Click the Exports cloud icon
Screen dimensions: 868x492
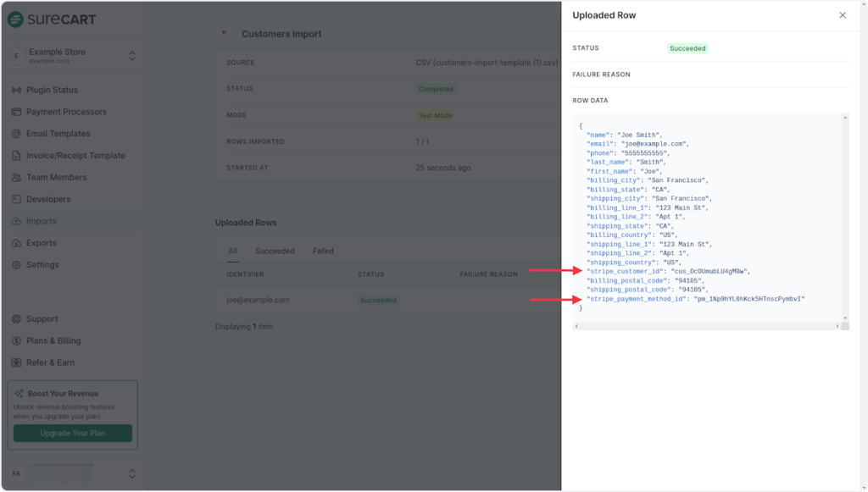17,243
